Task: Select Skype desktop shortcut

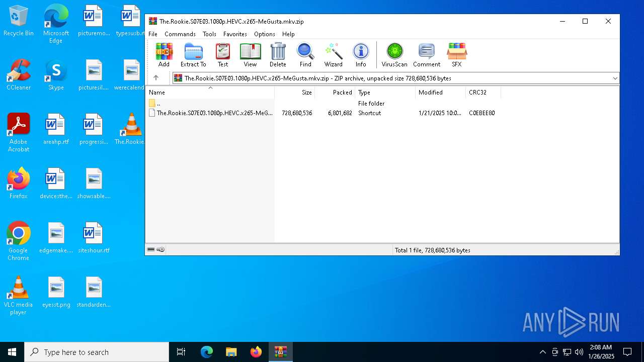Action: pyautogui.click(x=56, y=75)
